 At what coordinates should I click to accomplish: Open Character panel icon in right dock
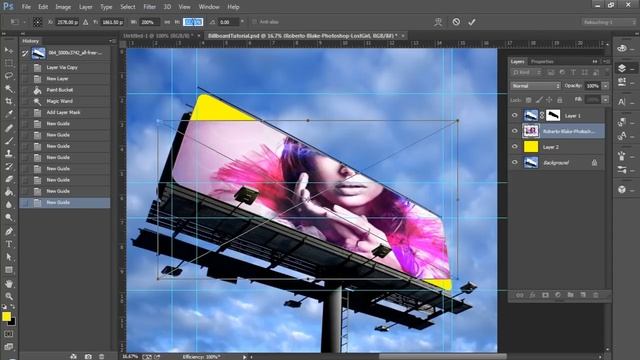pyautogui.click(x=622, y=102)
